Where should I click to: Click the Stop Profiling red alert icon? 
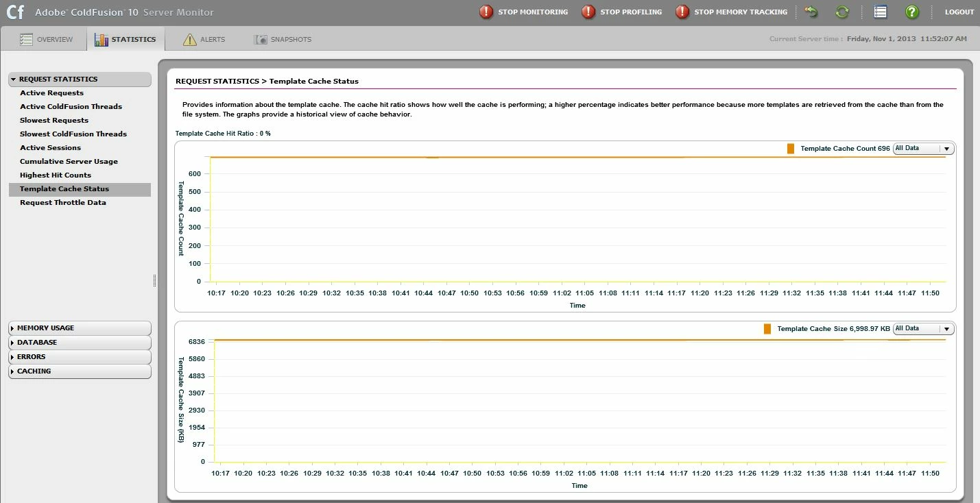point(588,12)
